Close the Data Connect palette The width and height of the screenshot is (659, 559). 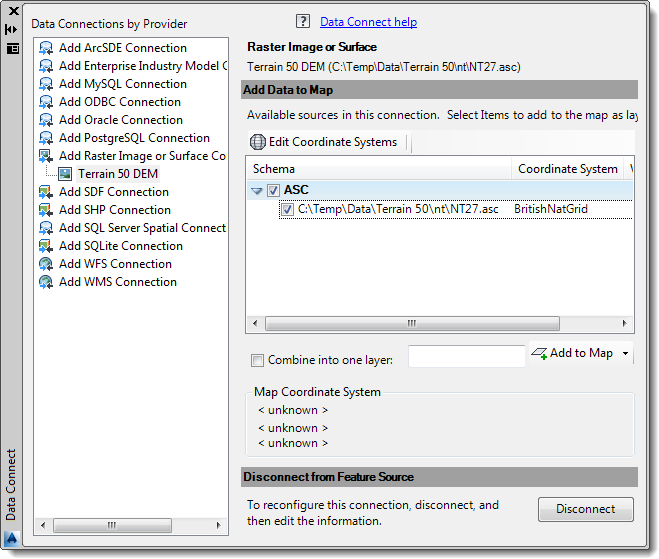coord(13,11)
